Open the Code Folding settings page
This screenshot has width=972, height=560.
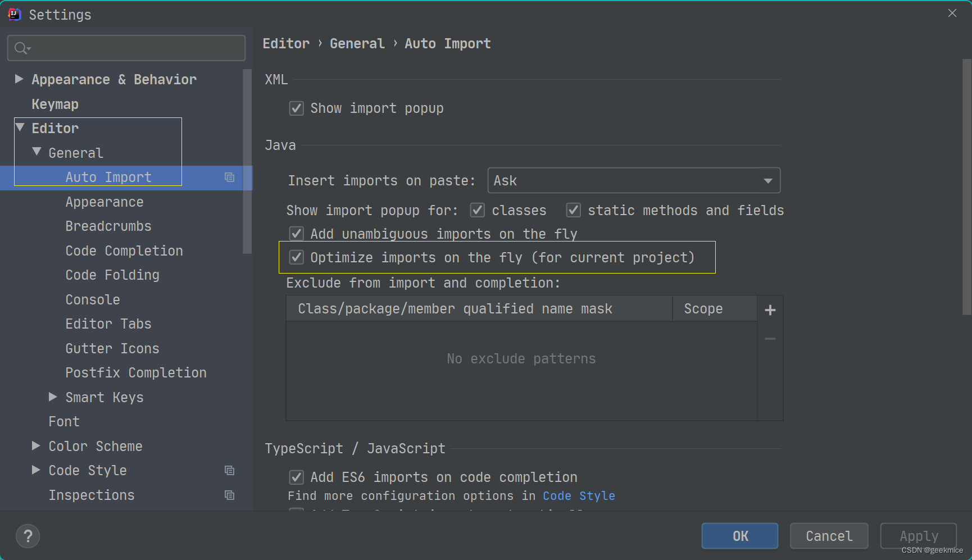coord(112,275)
